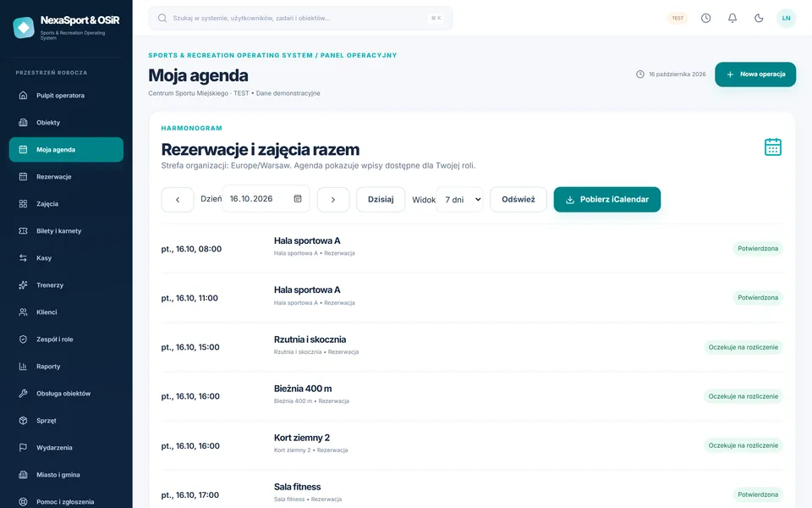The height and width of the screenshot is (508, 812).
Task: Click the Klienci people icon
Action: (23, 312)
